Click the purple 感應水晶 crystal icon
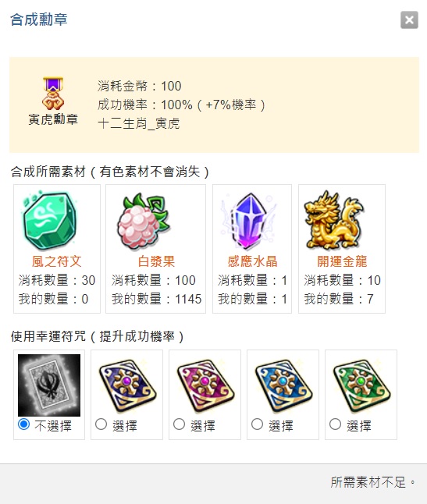This screenshot has width=427, height=504. [x=248, y=221]
